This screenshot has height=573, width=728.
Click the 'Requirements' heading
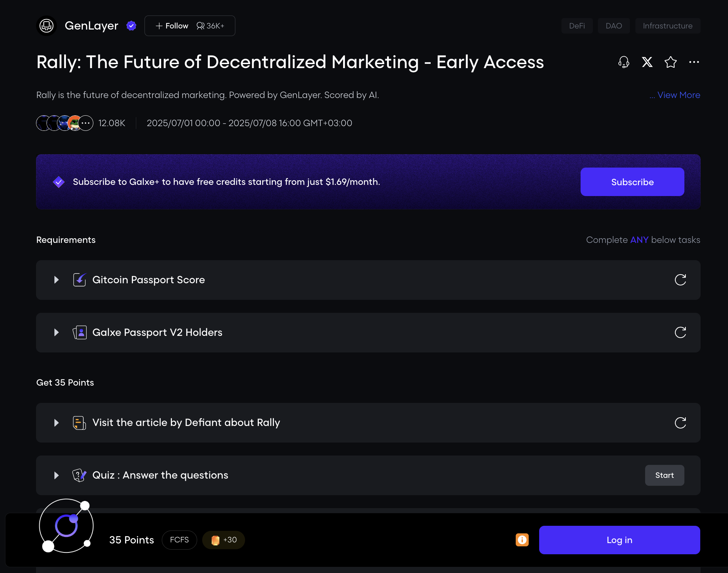(66, 240)
